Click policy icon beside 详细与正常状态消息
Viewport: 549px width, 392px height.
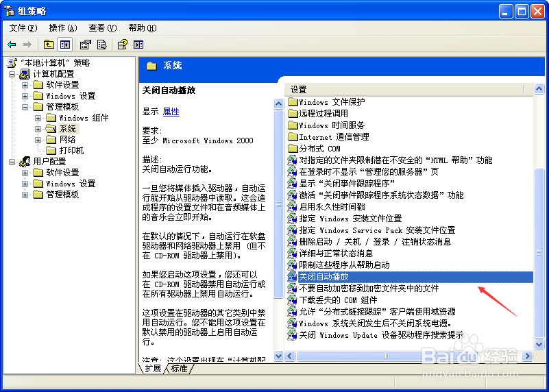point(292,254)
